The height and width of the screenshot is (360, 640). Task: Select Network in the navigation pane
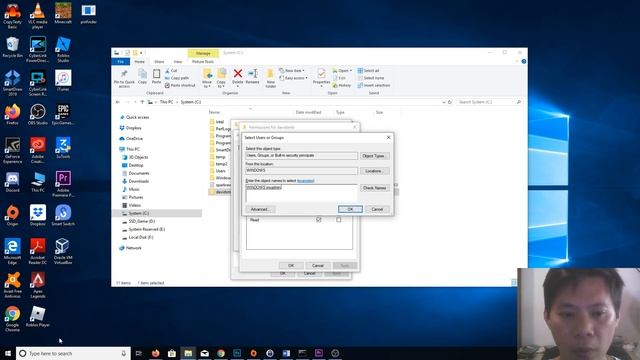[133, 248]
